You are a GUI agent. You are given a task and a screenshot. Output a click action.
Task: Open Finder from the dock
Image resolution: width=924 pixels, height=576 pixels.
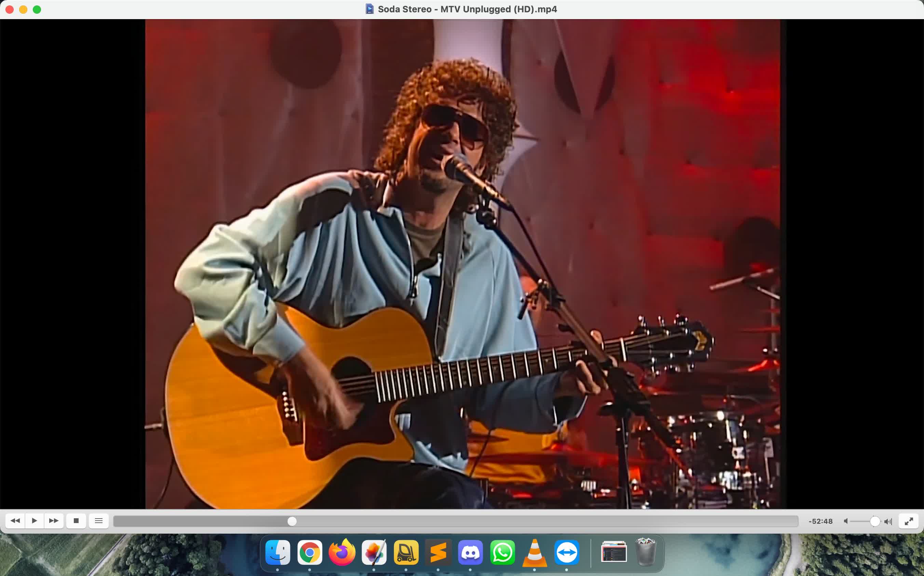[277, 552]
